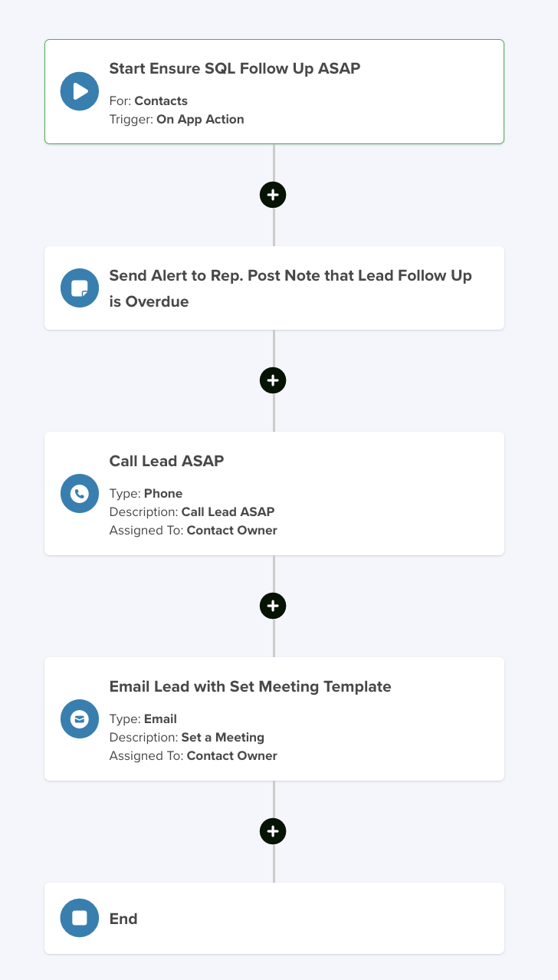Add a step after the Start block
The width and height of the screenshot is (558, 980).
(273, 195)
